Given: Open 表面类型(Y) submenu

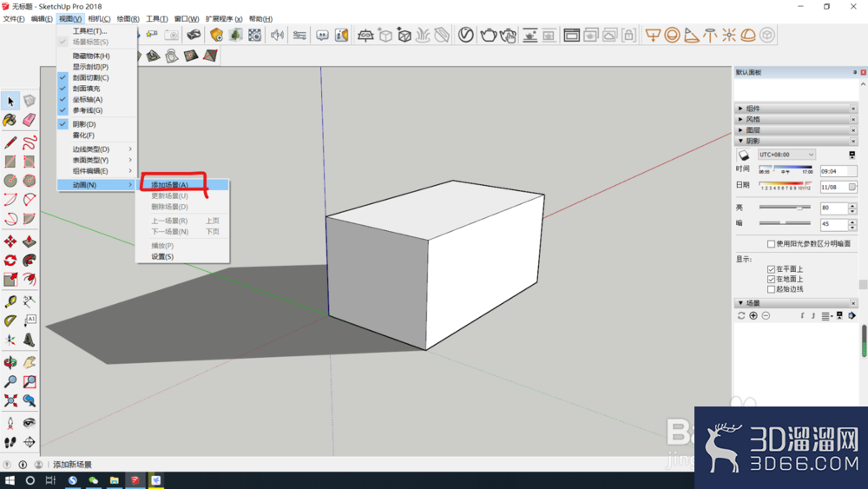Looking at the screenshot, I should coord(97,160).
